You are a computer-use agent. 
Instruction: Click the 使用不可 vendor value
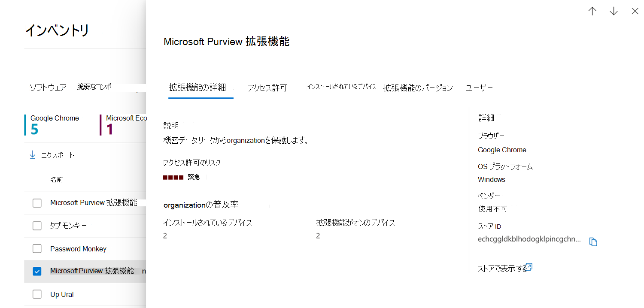(492, 209)
